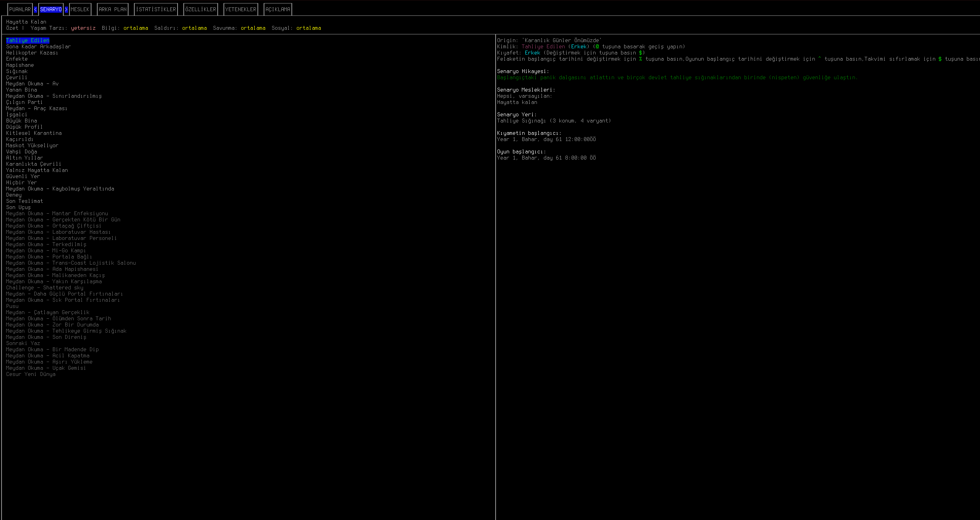Select the Tahliye Edilen scenario
Viewport: 980px width, 520px height.
point(27,40)
